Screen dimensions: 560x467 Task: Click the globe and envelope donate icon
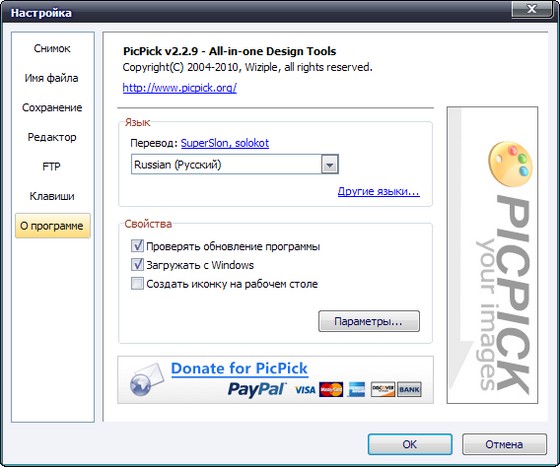tap(146, 380)
